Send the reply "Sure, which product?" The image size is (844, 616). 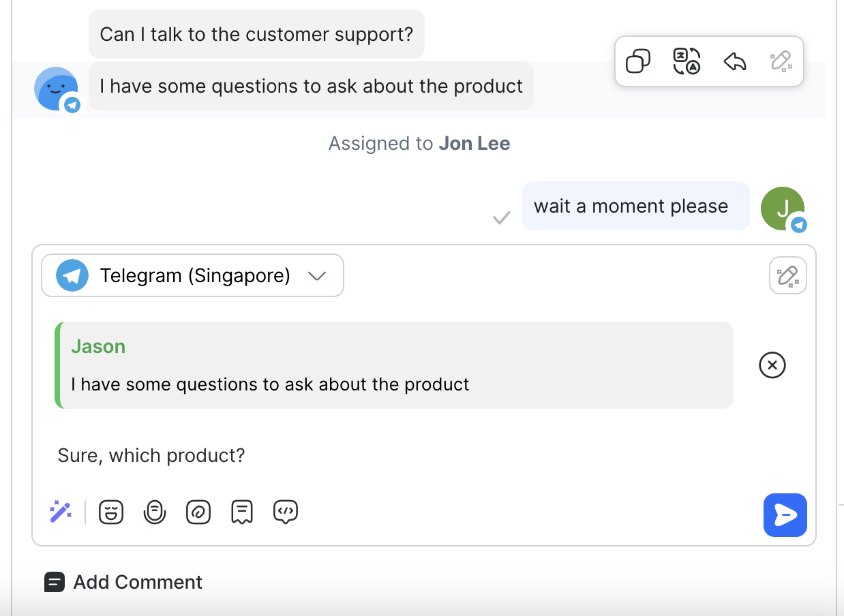click(785, 515)
